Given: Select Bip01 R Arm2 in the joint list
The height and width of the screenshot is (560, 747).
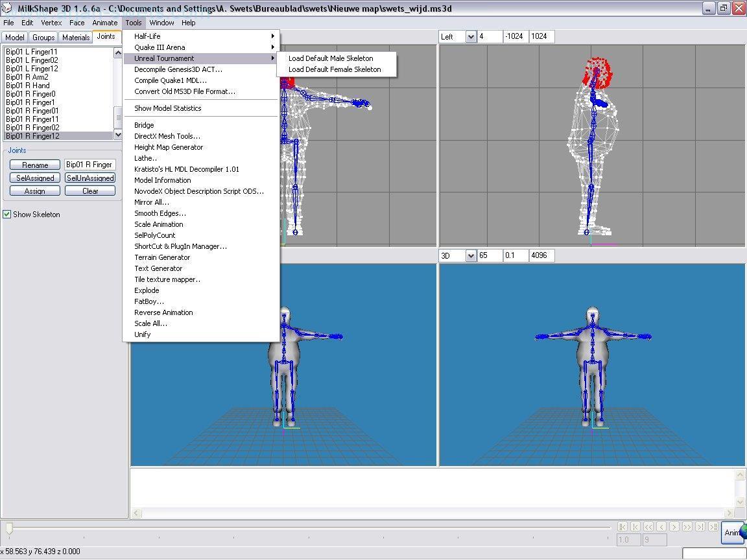Looking at the screenshot, I should click(58, 76).
